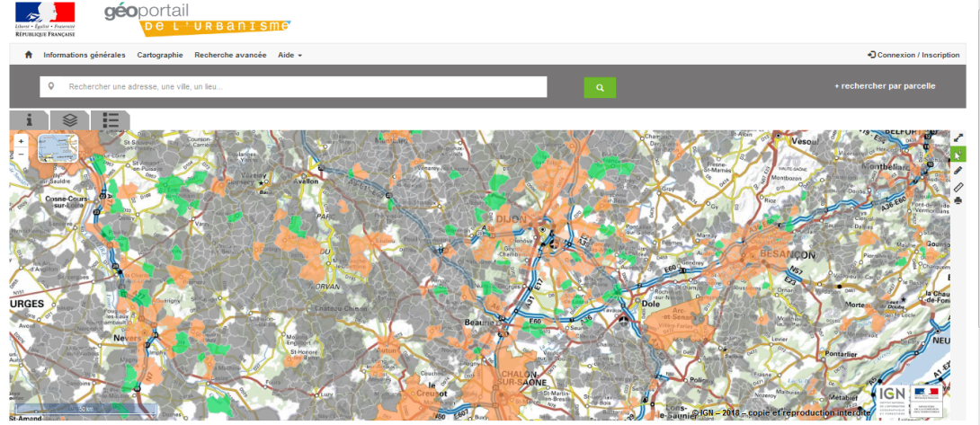Select the info cursor tool

[x=958, y=155]
